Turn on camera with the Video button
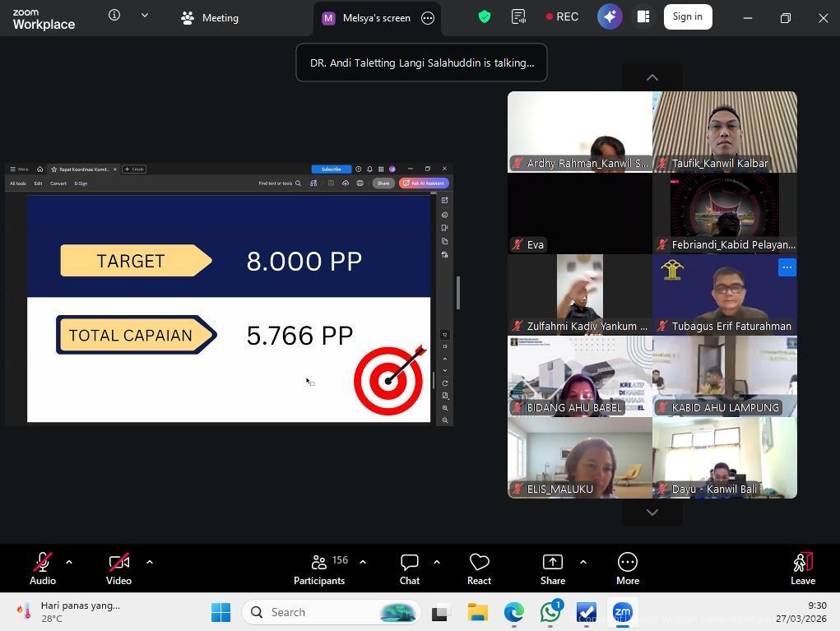Image resolution: width=840 pixels, height=631 pixels. click(x=118, y=568)
